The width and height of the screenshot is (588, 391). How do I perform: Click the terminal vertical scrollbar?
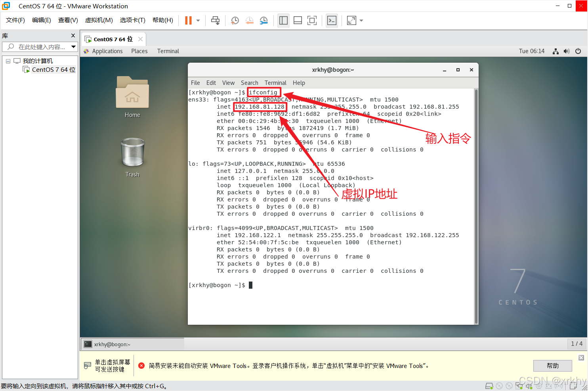click(476, 206)
